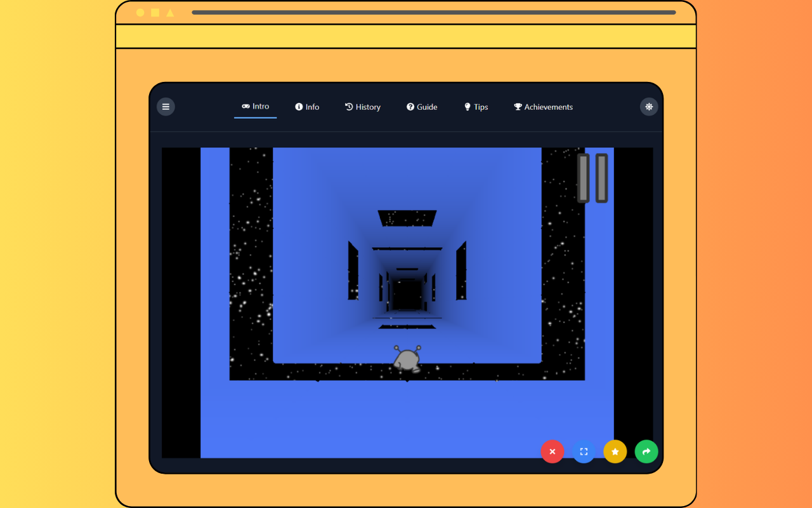812x508 pixels.
Task: Open the settings gear
Action: 648,106
